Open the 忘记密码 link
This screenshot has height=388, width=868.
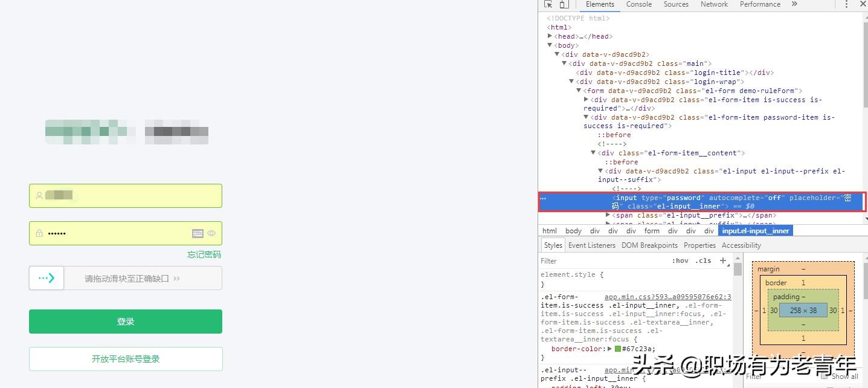coord(204,254)
